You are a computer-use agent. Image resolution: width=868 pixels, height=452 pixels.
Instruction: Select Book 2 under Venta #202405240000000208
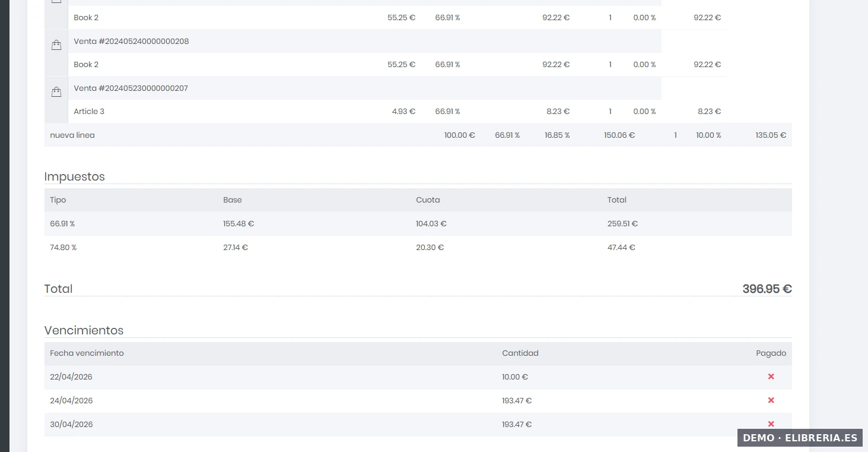coord(86,65)
